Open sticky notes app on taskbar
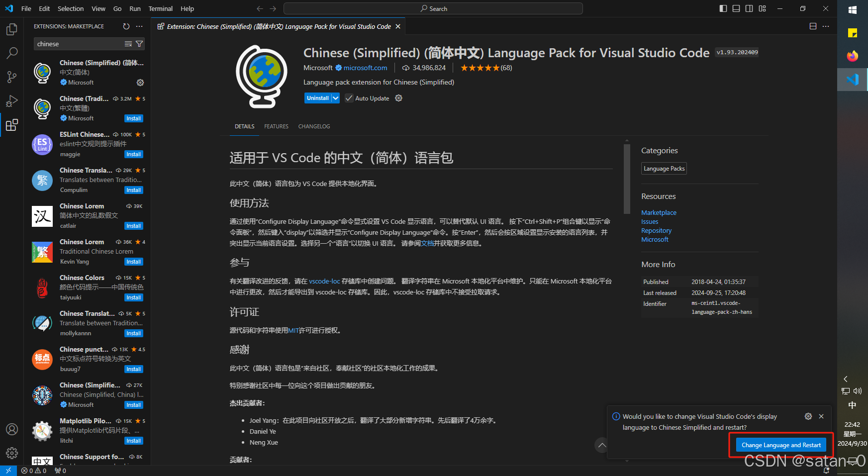868x476 pixels. point(853,33)
